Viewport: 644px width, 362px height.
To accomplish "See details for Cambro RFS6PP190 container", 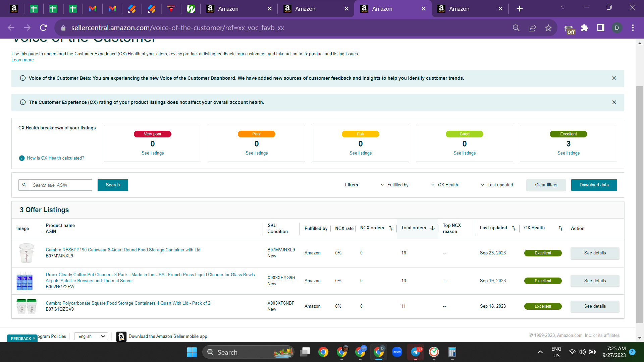I will [x=595, y=253].
